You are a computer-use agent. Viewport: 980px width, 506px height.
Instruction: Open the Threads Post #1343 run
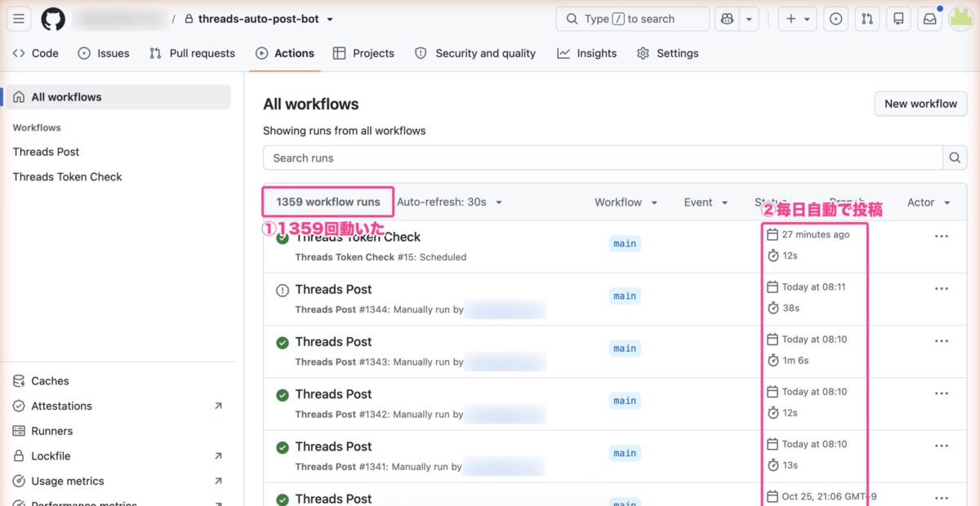pyautogui.click(x=333, y=341)
